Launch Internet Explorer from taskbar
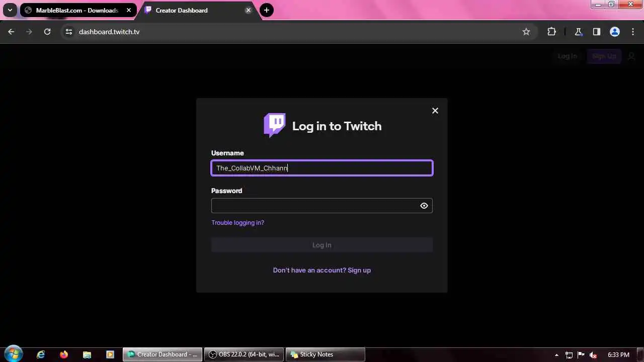Screen dimensions: 644x362 pyautogui.click(x=41, y=354)
